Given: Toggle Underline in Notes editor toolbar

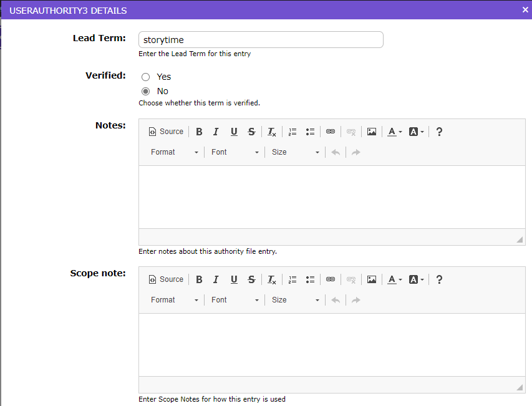Looking at the screenshot, I should pos(234,132).
